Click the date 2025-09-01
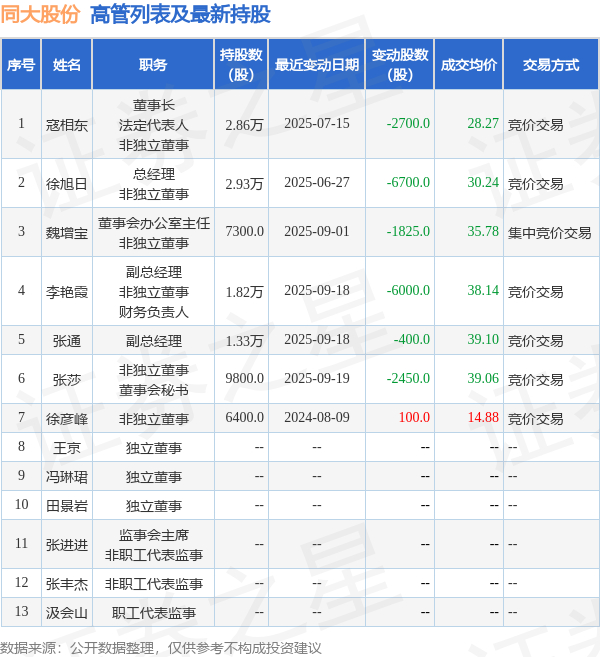Viewport: 600px width, 657px height. [317, 231]
